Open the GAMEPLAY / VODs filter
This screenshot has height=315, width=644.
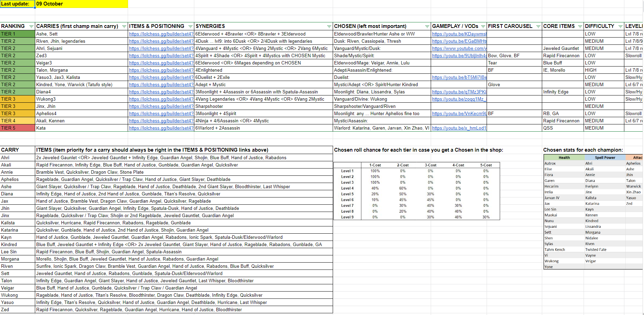(x=483, y=27)
